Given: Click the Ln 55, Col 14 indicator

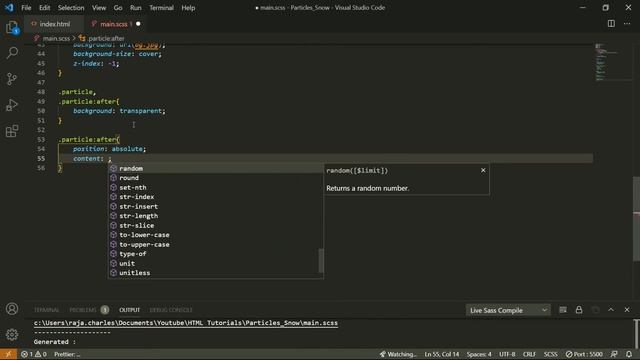Looking at the screenshot, I should point(442,354).
